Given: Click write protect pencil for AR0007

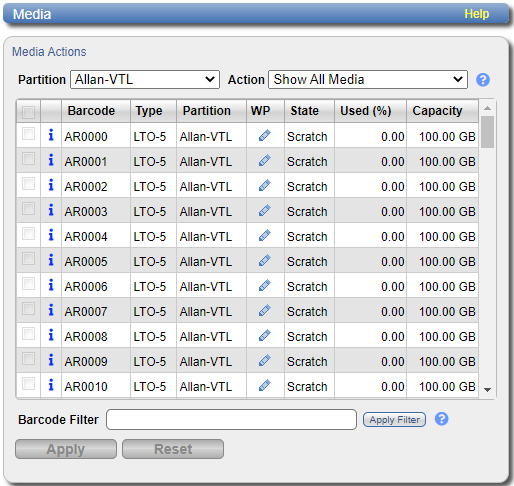Looking at the screenshot, I should tap(265, 310).
